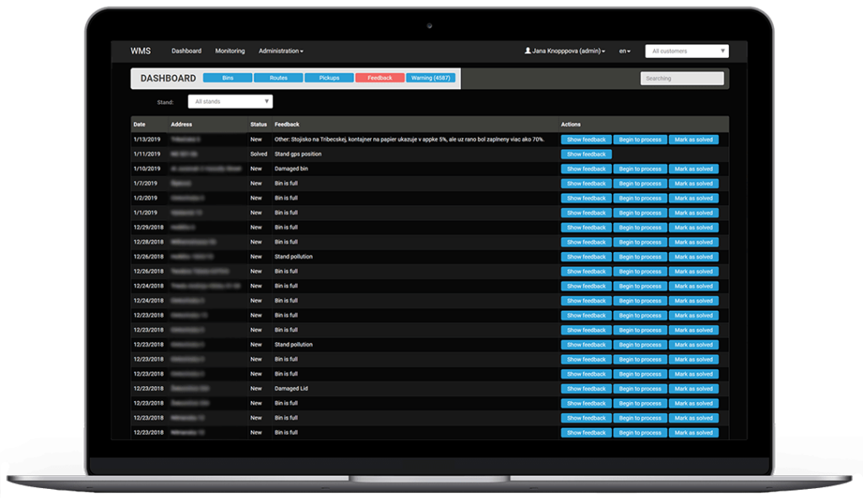863x504 pixels.
Task: Change language via the en dropdown
Action: 624,51
